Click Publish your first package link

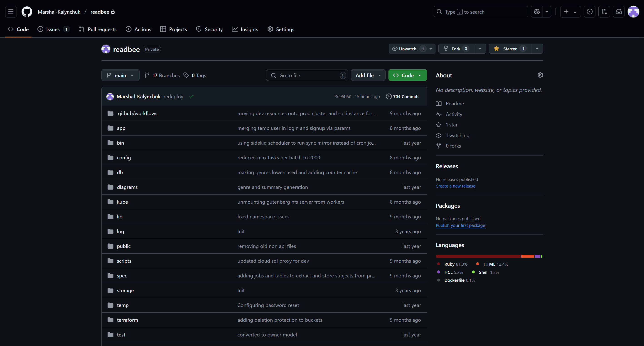(460, 225)
